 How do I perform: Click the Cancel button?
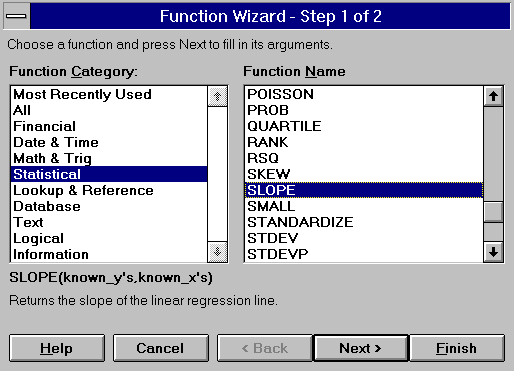pyautogui.click(x=161, y=348)
